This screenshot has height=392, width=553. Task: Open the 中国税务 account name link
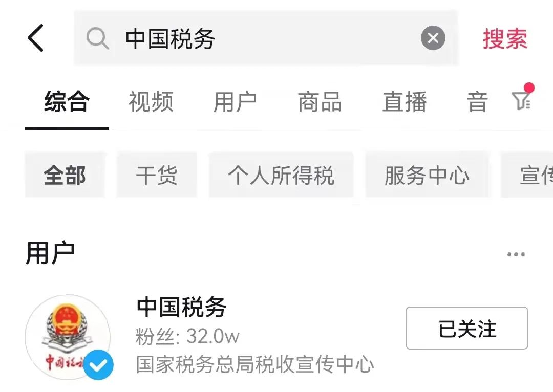point(181,307)
